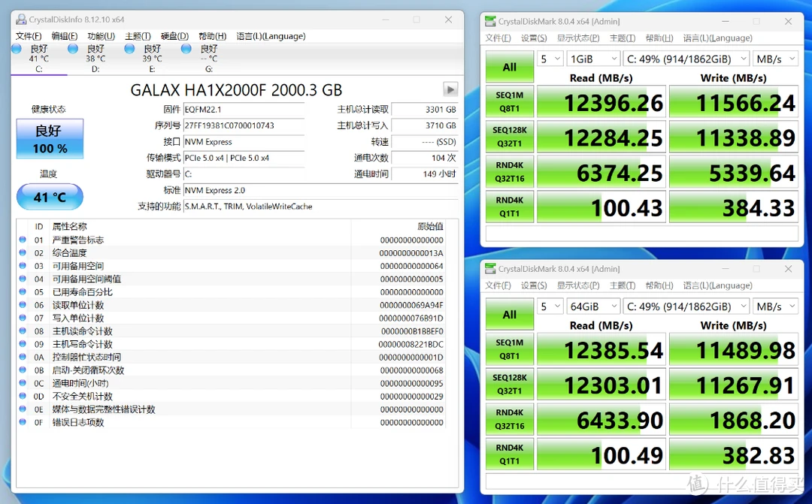Screen dimensions: 812x504
Task: Open 主题(T) menu in CrystalDiskInfo
Action: [x=138, y=36]
